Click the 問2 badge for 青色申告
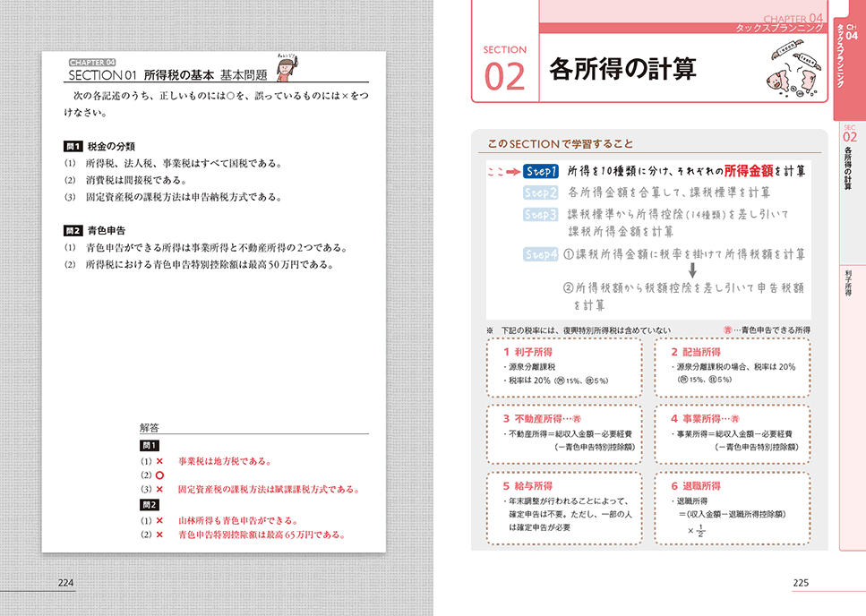 [73, 230]
